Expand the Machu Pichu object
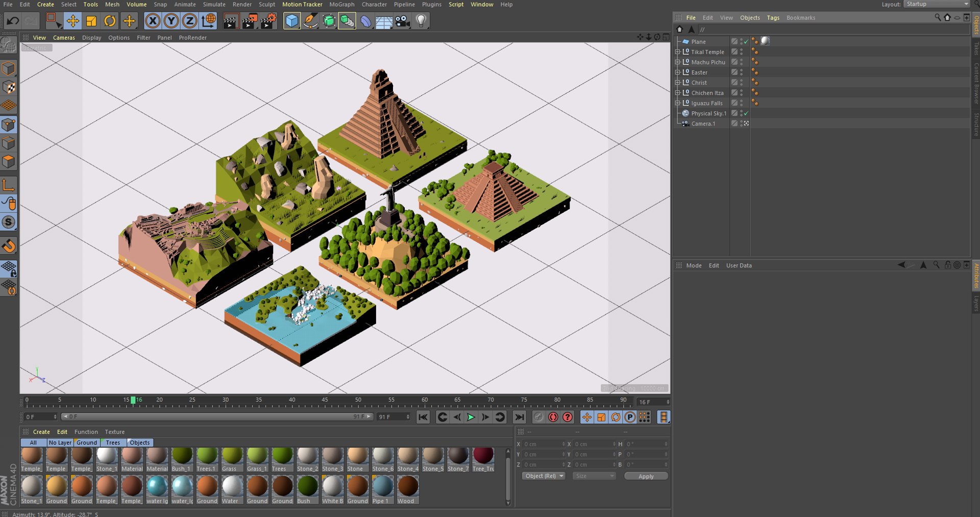Image resolution: width=980 pixels, height=517 pixels. click(x=677, y=62)
